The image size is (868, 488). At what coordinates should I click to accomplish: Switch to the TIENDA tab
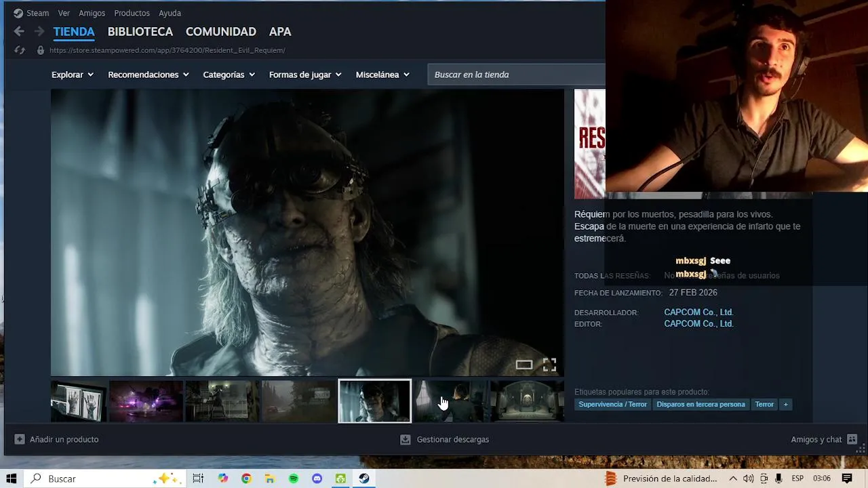coord(74,31)
